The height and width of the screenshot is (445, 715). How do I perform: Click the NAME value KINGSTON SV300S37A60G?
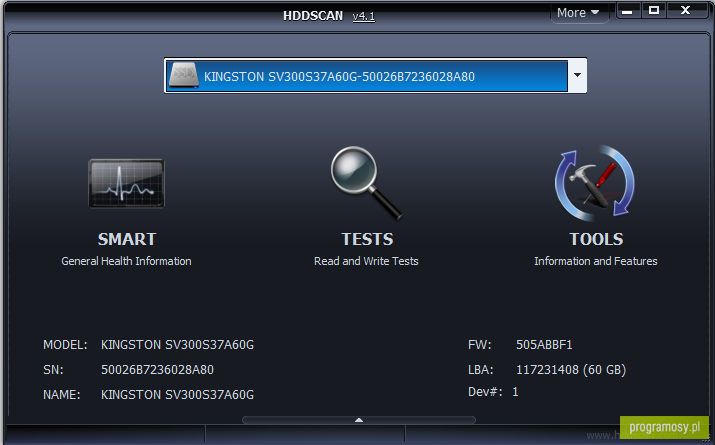tap(177, 394)
